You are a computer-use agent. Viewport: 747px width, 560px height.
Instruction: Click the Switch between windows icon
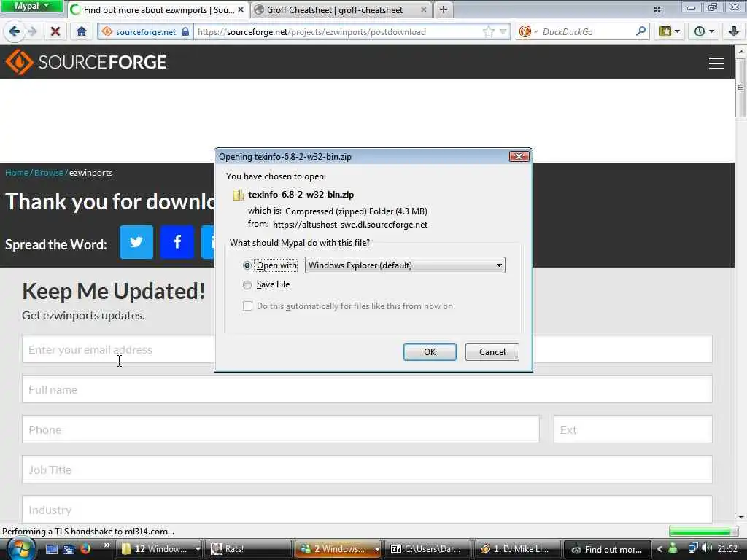(x=69, y=549)
